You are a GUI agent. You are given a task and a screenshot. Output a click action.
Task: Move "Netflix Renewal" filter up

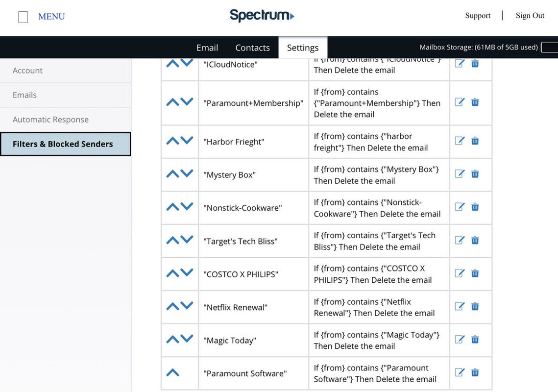[x=172, y=306]
